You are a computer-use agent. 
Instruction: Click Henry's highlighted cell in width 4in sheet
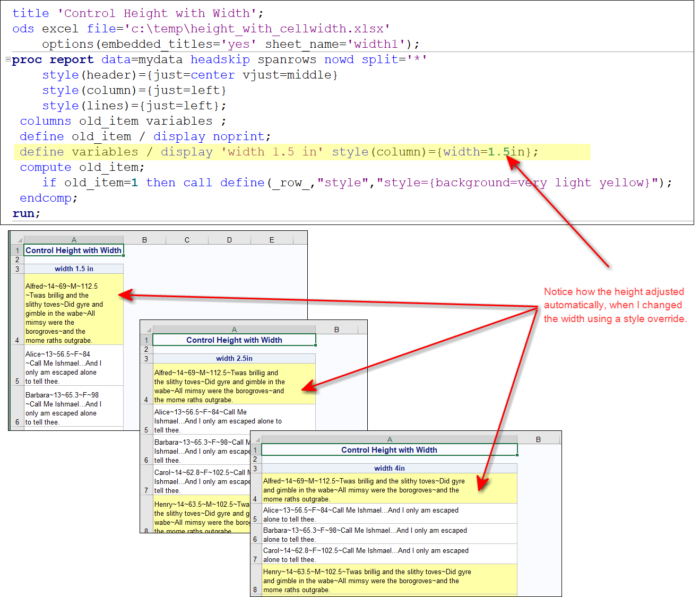389,581
